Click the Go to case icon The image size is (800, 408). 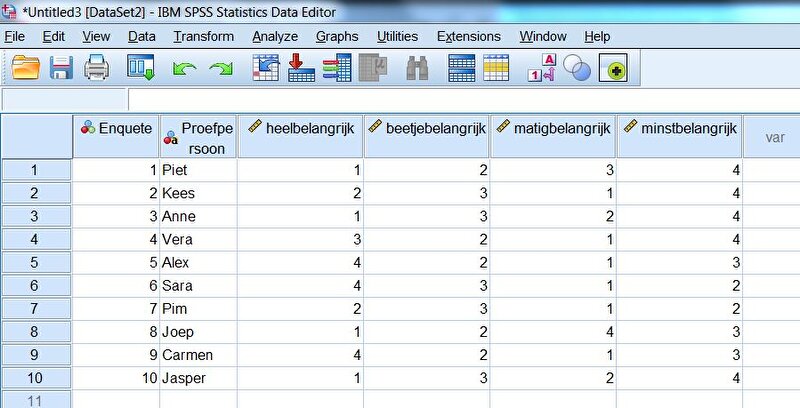pos(266,68)
